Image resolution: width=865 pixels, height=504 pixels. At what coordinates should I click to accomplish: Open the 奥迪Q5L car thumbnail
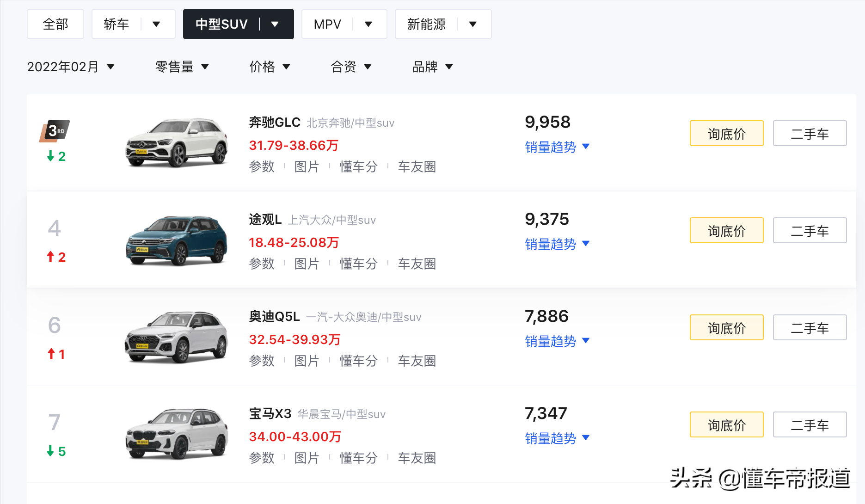coord(177,337)
